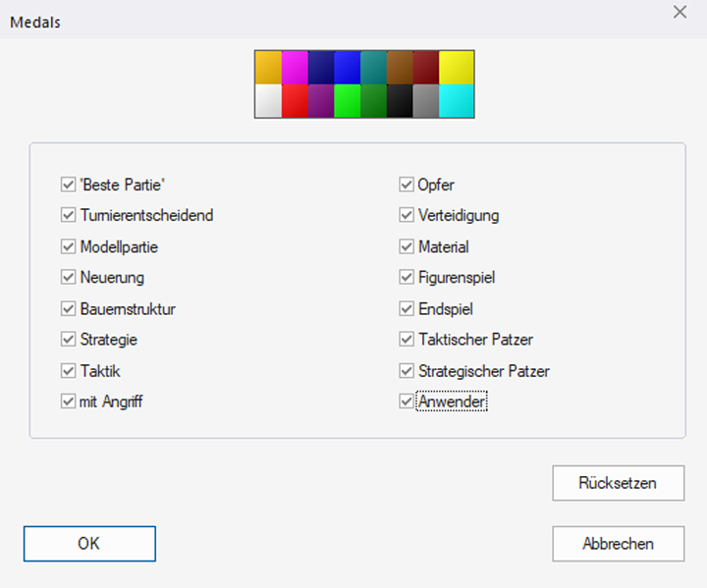Uncheck the Bauernstruktur option
Viewport: 707px width, 588px height.
68,309
